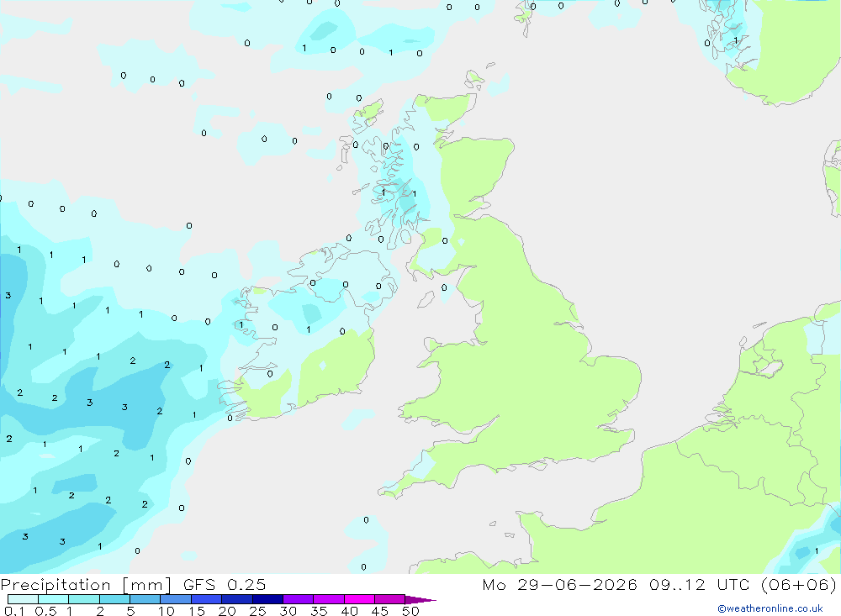
Task: Open the weatheronline.co.uk copyright link
Action: point(770,608)
